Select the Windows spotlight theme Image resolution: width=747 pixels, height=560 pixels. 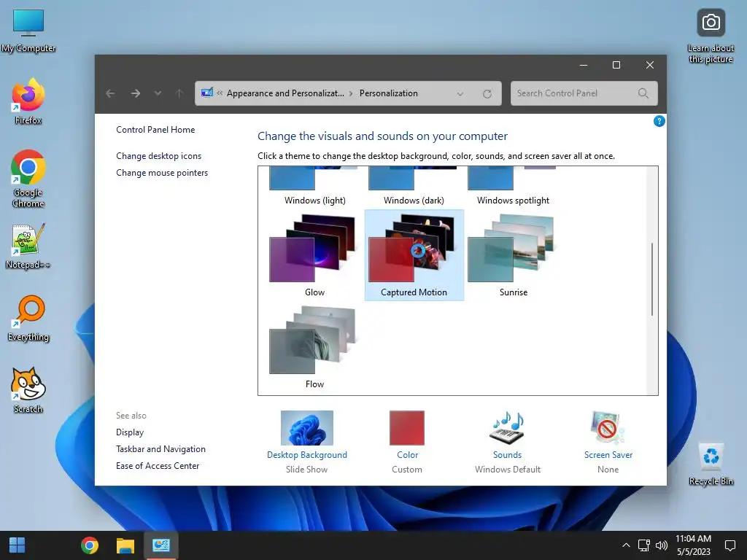click(513, 187)
